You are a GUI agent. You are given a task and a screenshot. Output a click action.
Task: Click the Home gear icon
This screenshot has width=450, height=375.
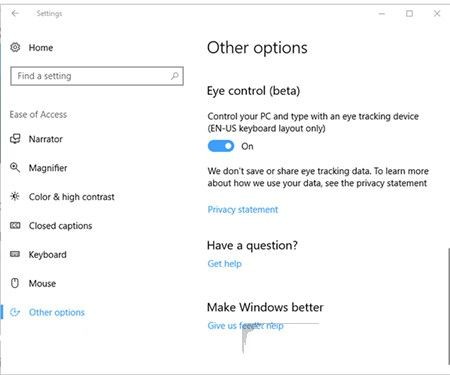15,47
